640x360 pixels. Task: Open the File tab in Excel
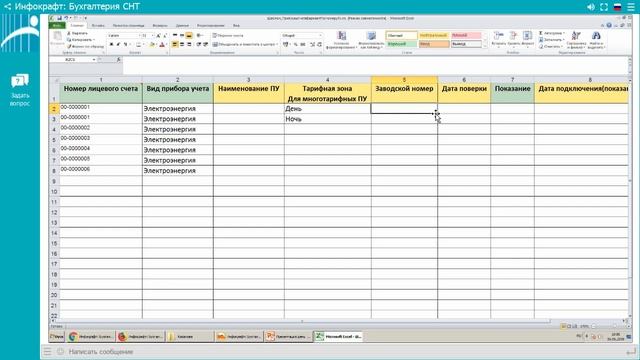(x=57, y=25)
